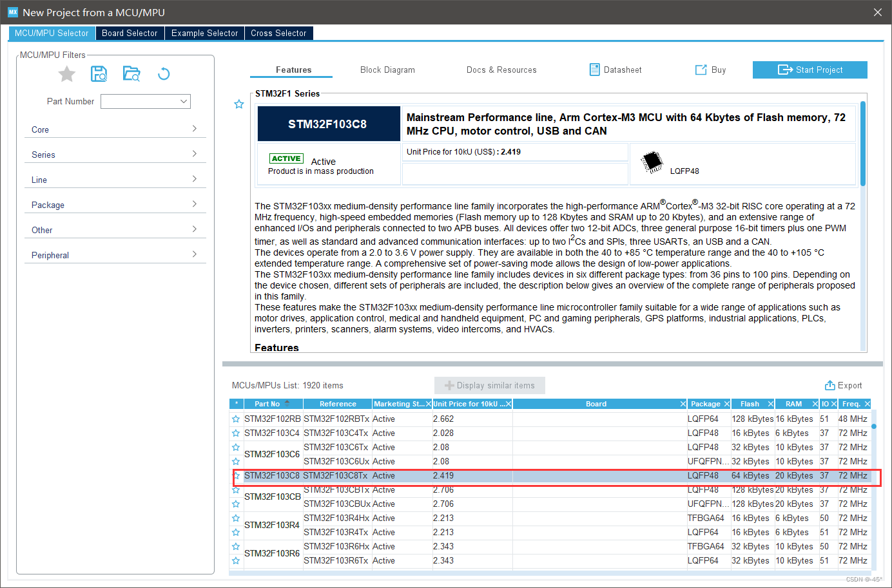Switch to Example Selector tab
This screenshot has width=892, height=588.
point(204,33)
